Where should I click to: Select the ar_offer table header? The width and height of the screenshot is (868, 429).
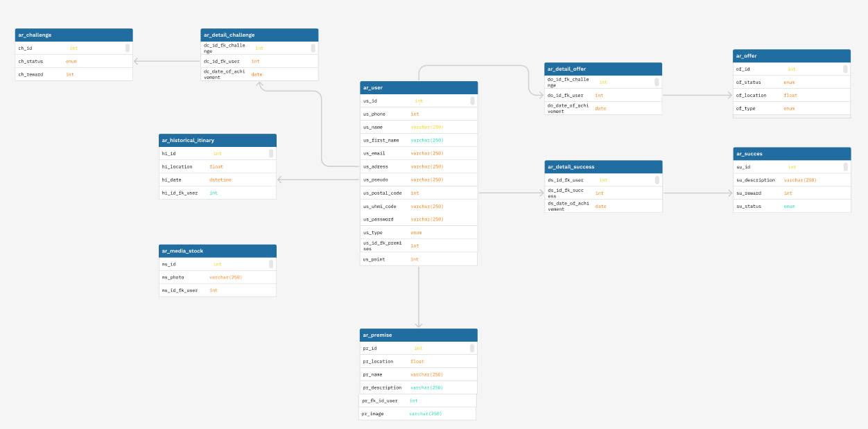[791, 55]
